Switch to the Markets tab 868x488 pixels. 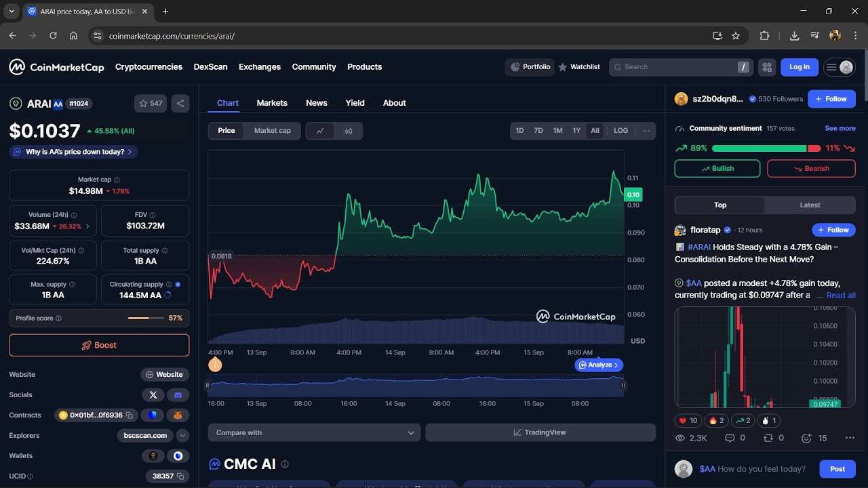click(272, 103)
